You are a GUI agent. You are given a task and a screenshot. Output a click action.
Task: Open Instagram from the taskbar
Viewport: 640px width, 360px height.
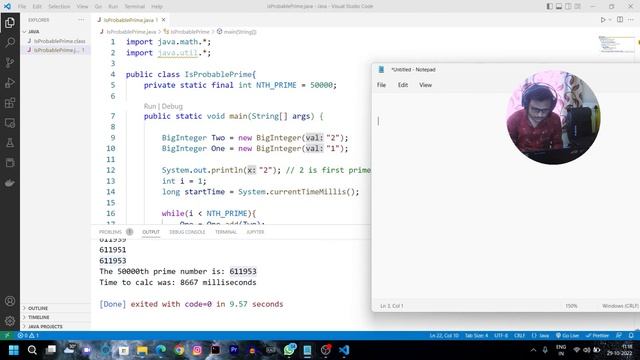(197, 350)
